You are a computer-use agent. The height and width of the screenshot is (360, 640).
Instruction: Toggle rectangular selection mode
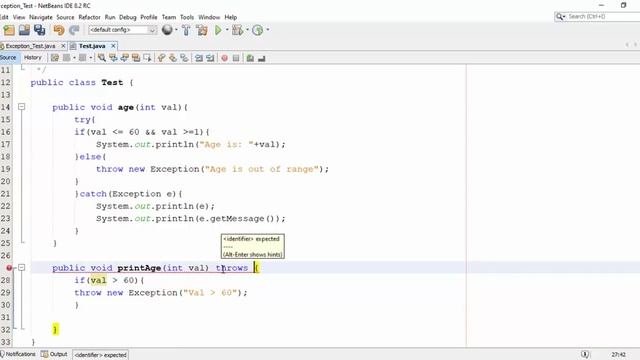click(147, 58)
